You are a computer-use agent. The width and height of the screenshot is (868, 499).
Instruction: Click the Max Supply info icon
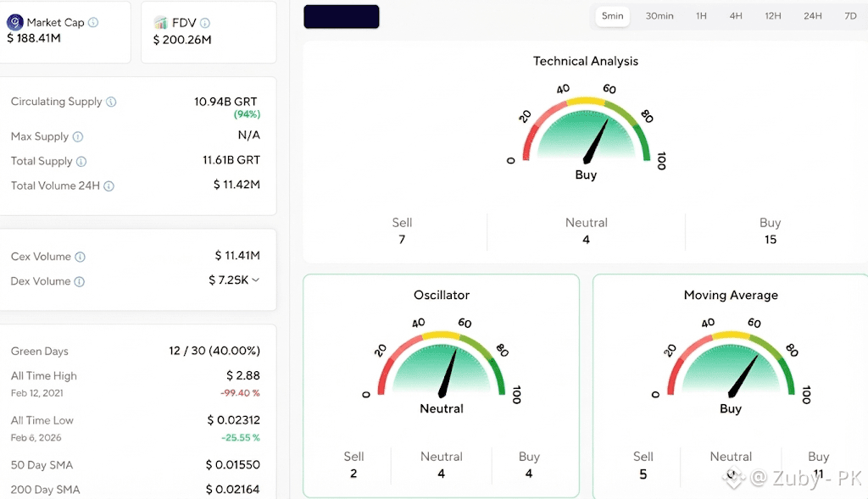(78, 136)
